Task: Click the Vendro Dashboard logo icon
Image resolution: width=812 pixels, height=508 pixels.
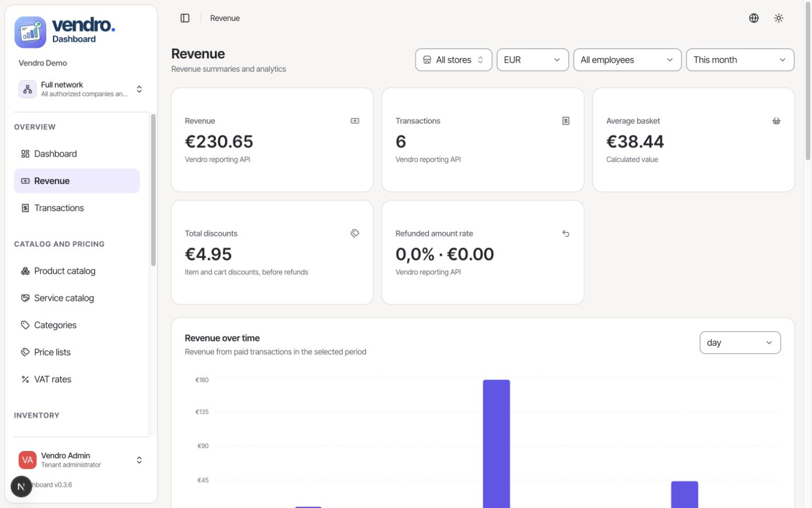Action: (x=30, y=32)
